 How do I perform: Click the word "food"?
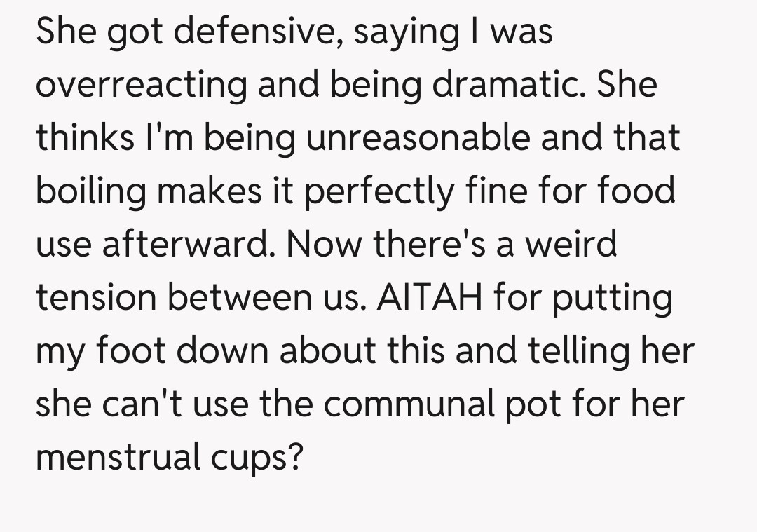(636, 191)
